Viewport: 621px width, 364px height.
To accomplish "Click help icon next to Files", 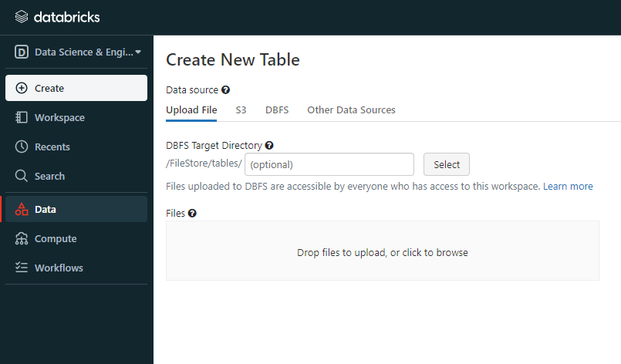I will 192,213.
